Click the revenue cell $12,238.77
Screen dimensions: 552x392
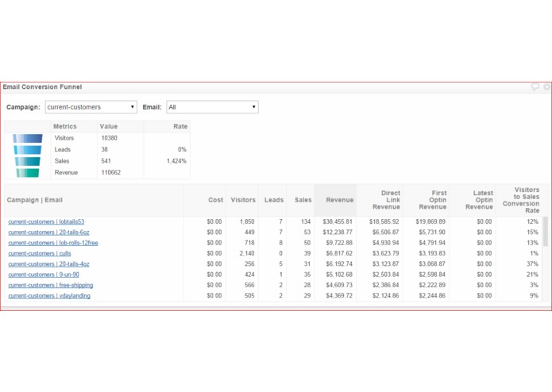pyautogui.click(x=338, y=233)
